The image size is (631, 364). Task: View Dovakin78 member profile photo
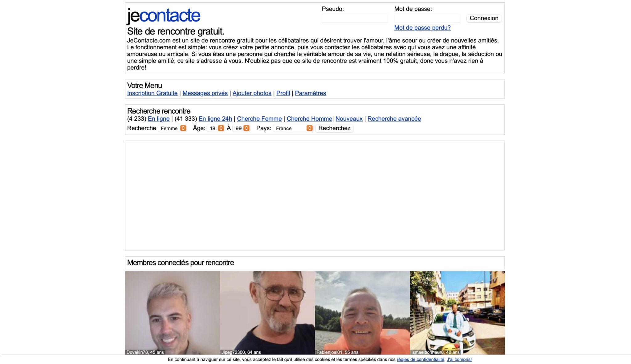(x=172, y=313)
